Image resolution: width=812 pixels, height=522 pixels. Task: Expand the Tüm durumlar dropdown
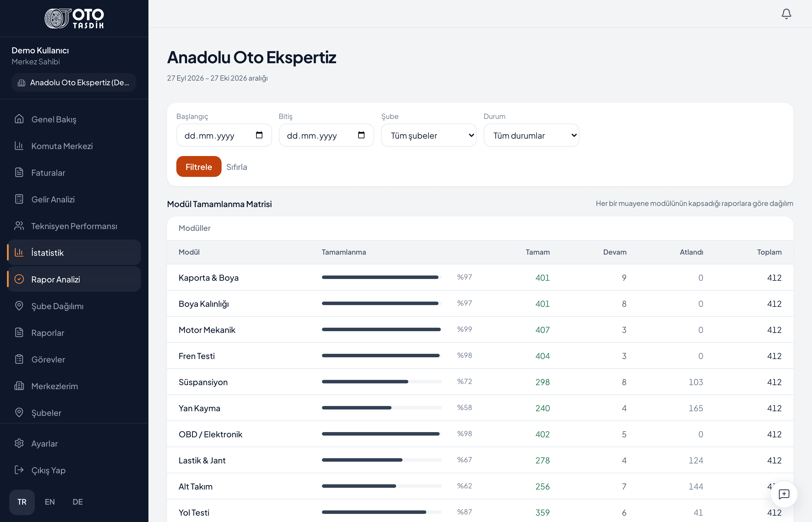point(531,135)
